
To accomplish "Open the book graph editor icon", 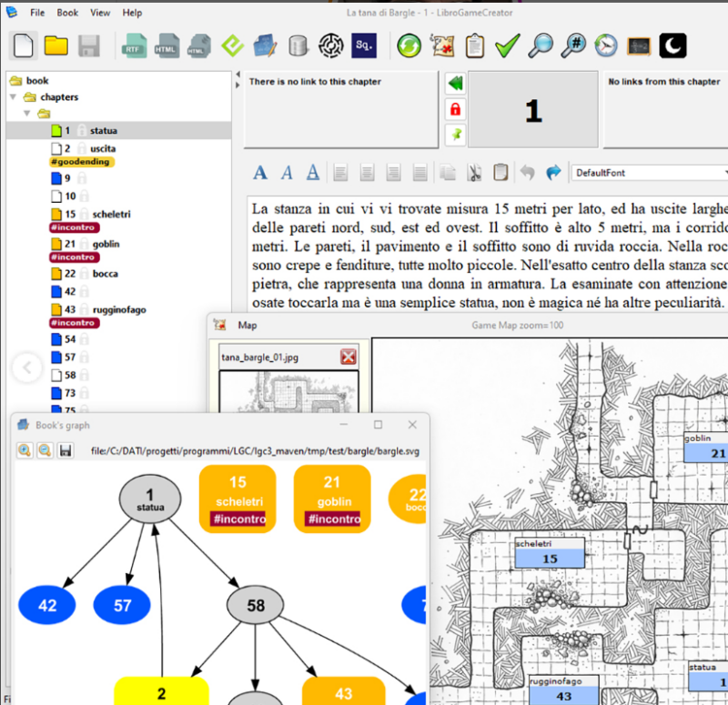I will (265, 45).
